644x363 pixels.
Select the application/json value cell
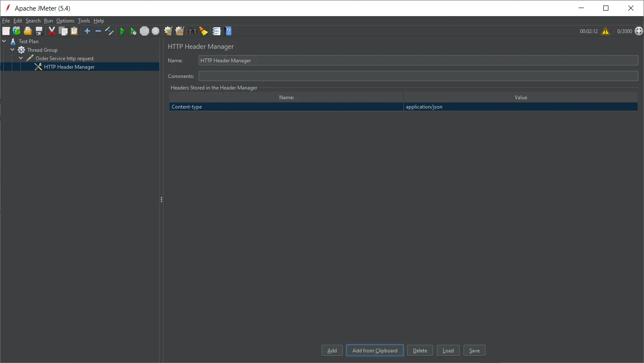(x=521, y=107)
